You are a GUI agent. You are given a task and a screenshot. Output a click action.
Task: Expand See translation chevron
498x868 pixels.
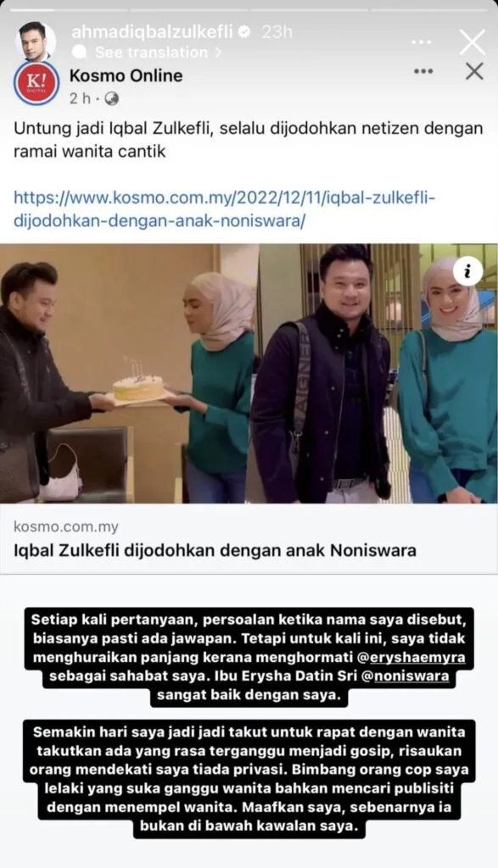pyautogui.click(x=218, y=53)
